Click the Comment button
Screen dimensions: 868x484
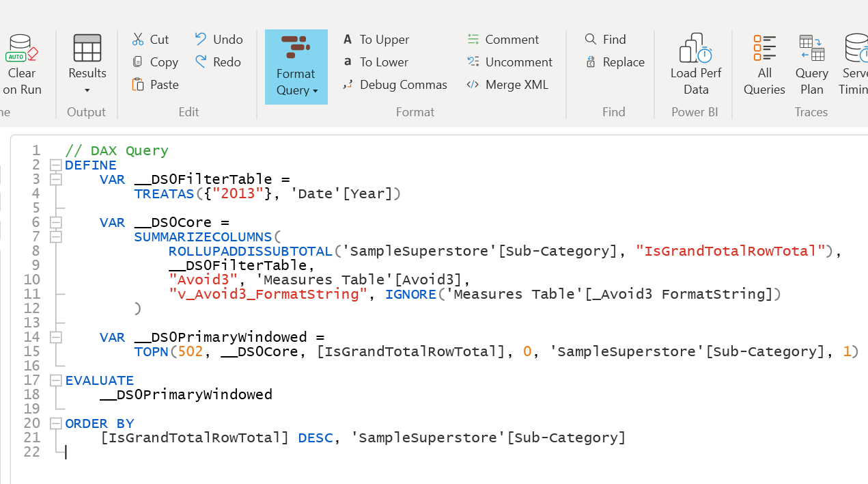tap(503, 40)
